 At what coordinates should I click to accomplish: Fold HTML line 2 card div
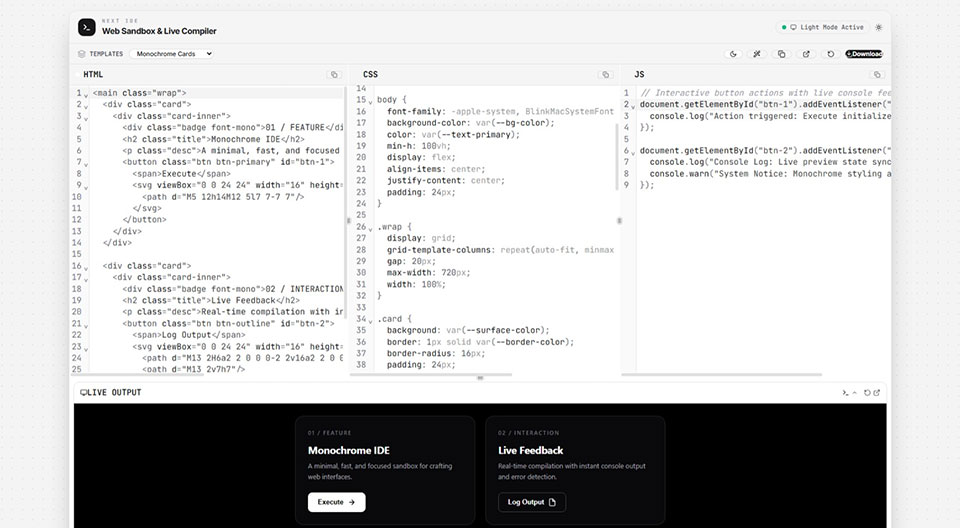pyautogui.click(x=86, y=107)
